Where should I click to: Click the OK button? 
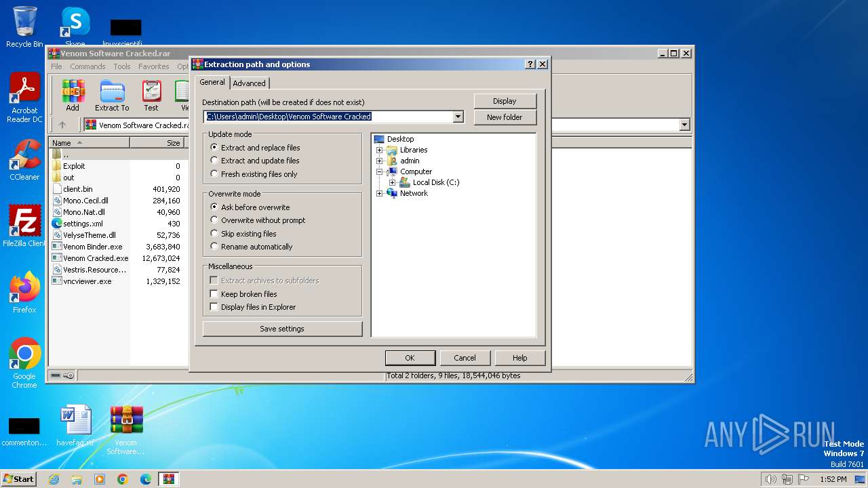410,358
